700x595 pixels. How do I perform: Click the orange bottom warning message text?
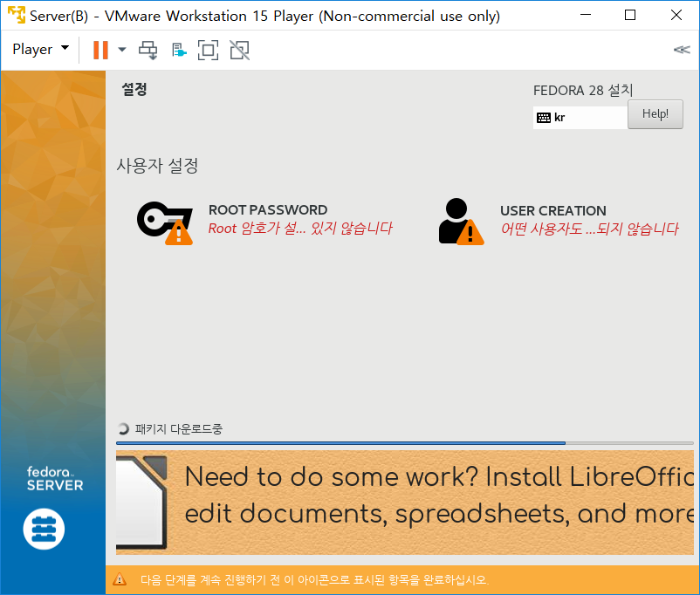tap(314, 580)
